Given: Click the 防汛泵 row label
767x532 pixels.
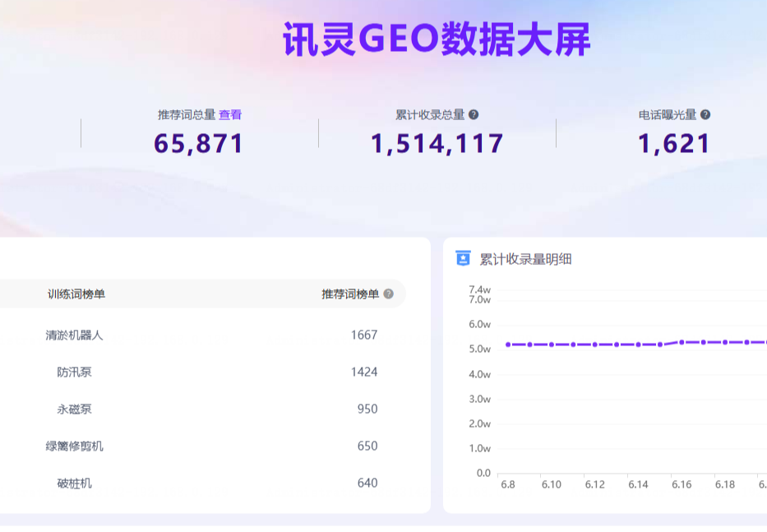Looking at the screenshot, I should coord(74,372).
